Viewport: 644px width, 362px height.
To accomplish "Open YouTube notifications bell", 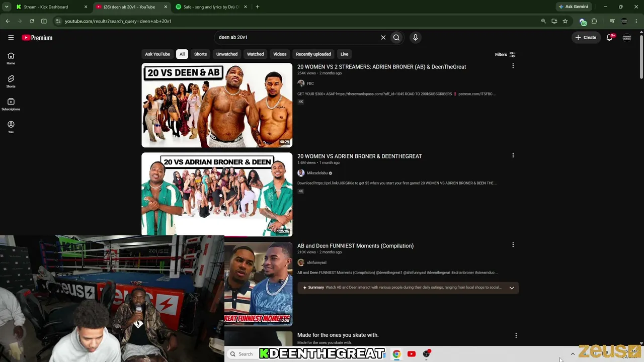I will click(x=610, y=37).
